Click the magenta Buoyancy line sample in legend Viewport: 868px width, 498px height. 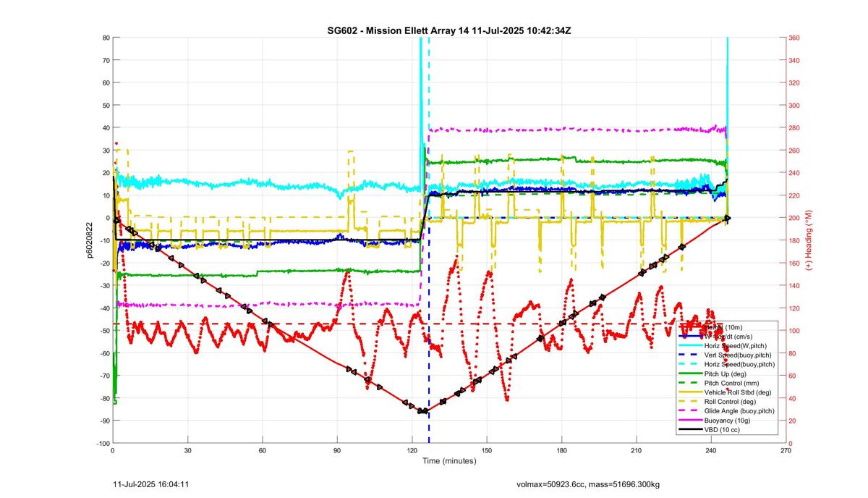(690, 421)
